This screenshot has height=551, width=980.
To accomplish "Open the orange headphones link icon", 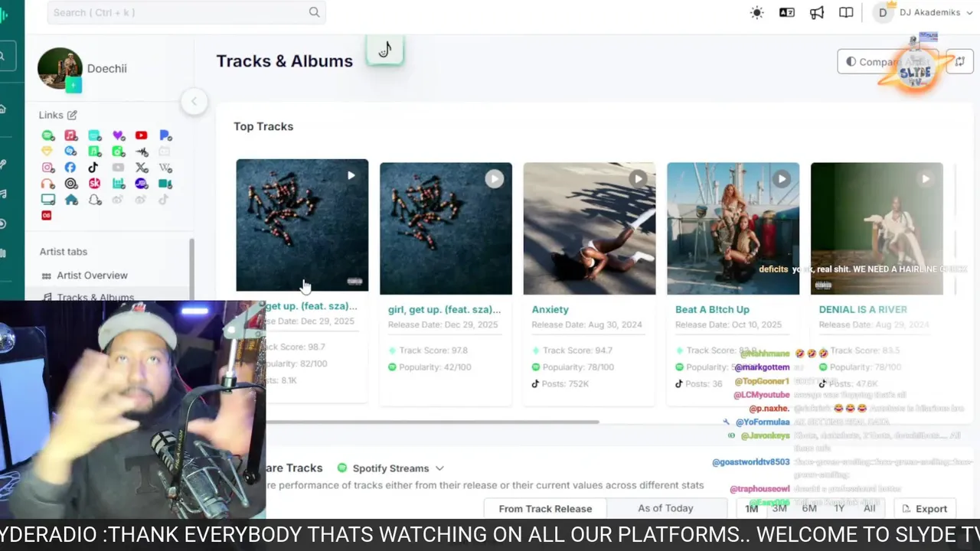I will point(47,184).
